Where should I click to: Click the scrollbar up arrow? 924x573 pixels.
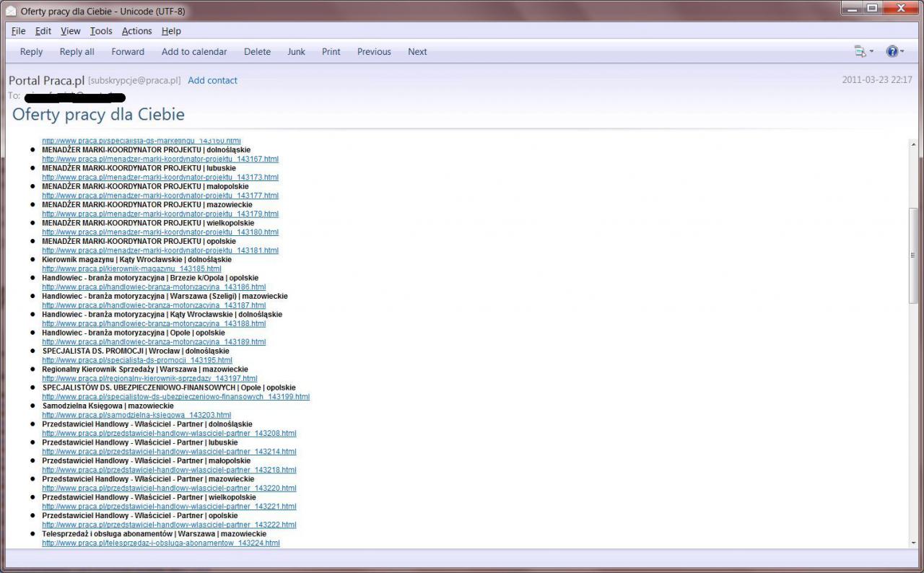click(913, 144)
